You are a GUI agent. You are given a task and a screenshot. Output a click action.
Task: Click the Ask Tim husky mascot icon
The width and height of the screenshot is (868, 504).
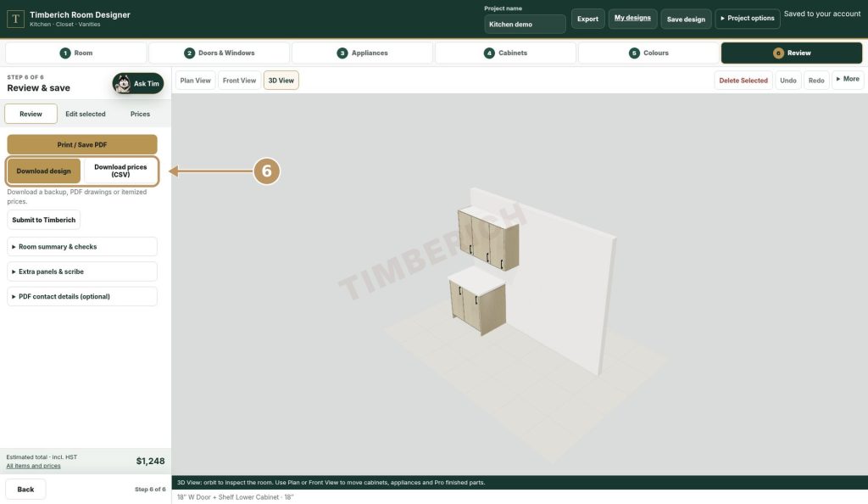122,84
